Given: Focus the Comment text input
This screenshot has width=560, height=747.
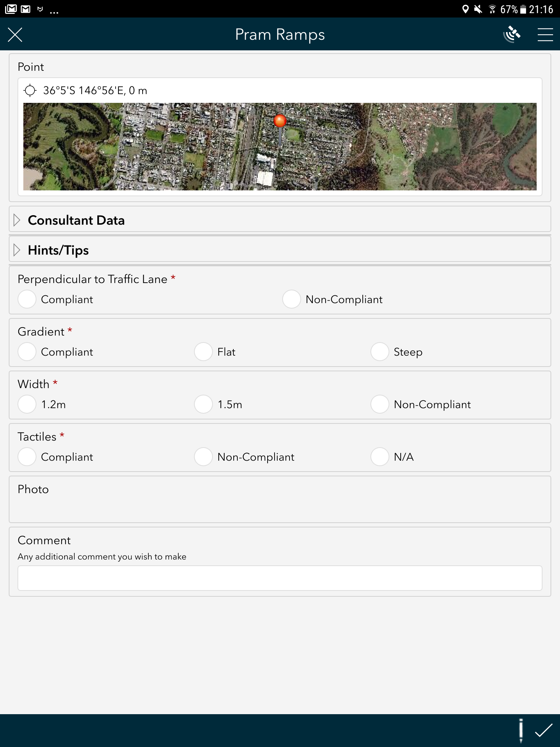Looking at the screenshot, I should tap(280, 578).
